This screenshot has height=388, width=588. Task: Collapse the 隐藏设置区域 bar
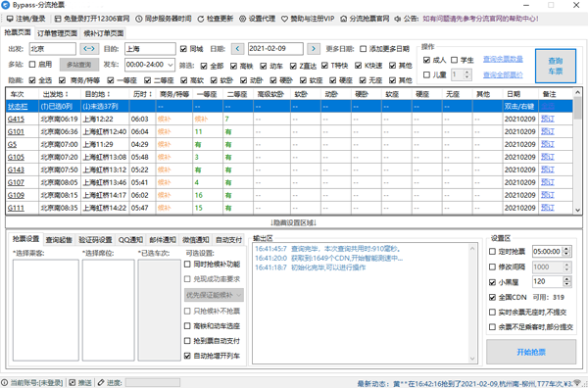294,222
